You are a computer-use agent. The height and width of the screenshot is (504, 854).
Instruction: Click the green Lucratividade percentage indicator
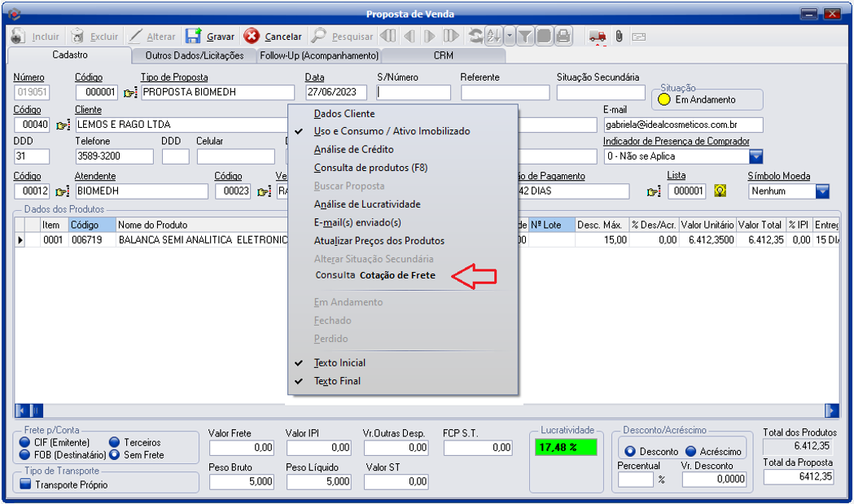tap(566, 447)
